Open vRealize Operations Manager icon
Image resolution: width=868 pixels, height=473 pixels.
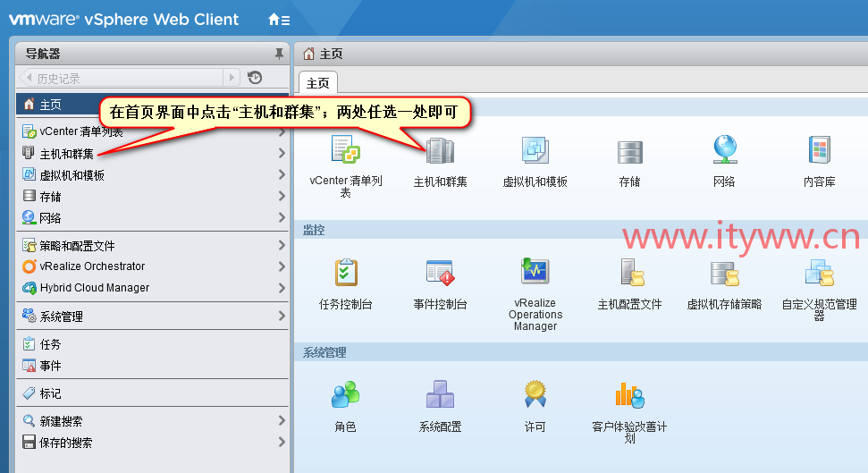tap(535, 271)
